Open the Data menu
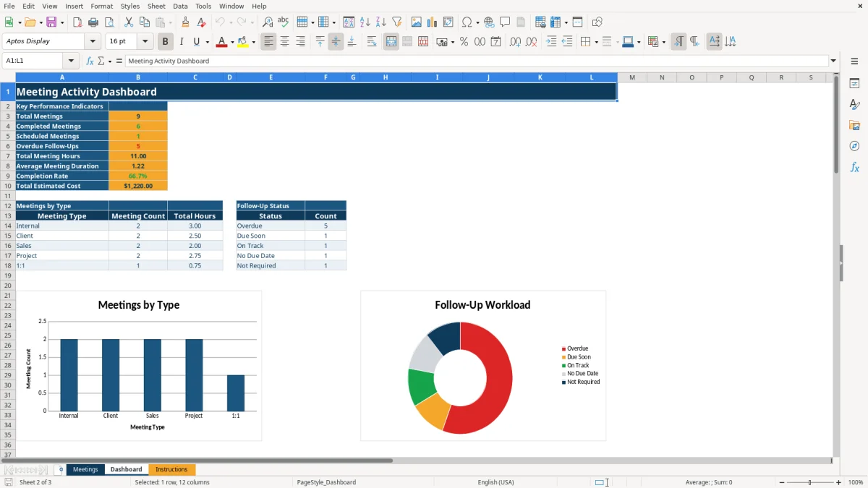The image size is (868, 488). [x=180, y=6]
